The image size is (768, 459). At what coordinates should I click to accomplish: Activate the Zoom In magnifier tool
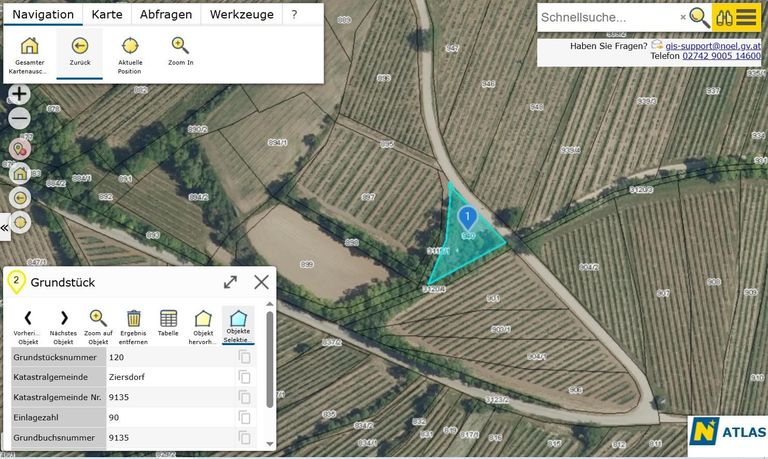pos(180,46)
